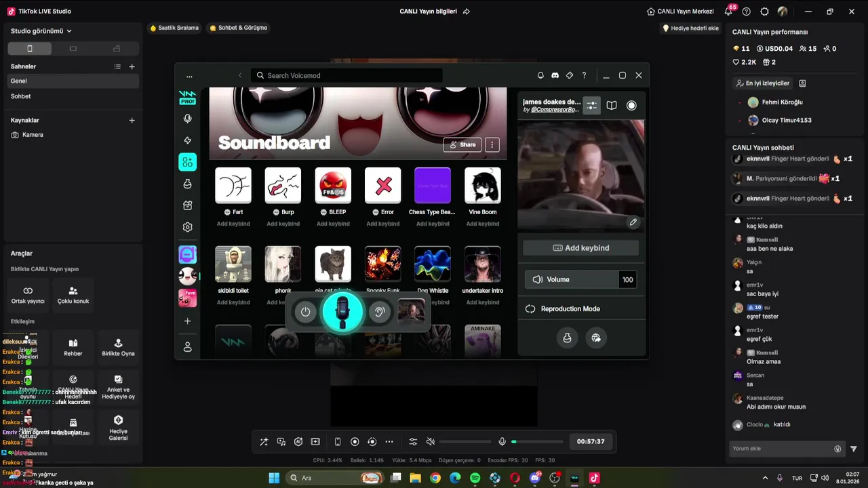Open the Voicelab flask icon in Voicemod sidebar
Image resolution: width=868 pixels, height=488 pixels.
coord(188,184)
